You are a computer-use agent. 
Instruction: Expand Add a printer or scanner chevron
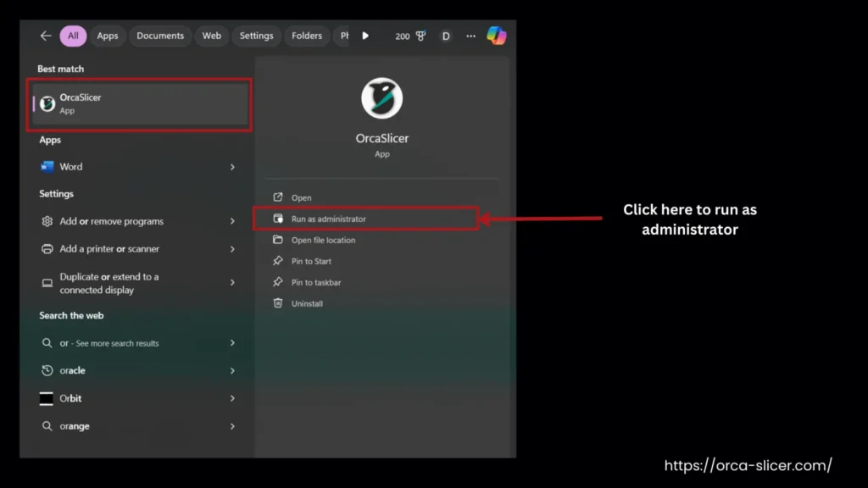coord(232,249)
